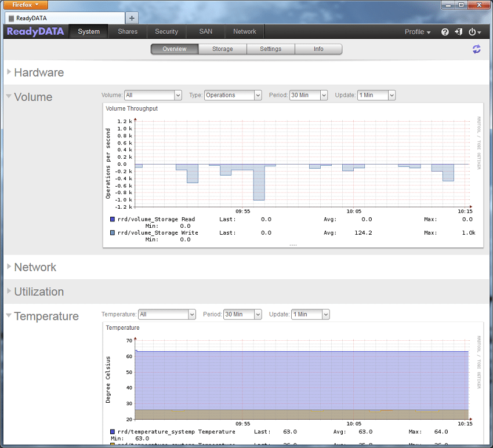Screen dimensions: 493x448
Task: Click the Write Max value 1.0k
Action: pyautogui.click(x=469, y=233)
